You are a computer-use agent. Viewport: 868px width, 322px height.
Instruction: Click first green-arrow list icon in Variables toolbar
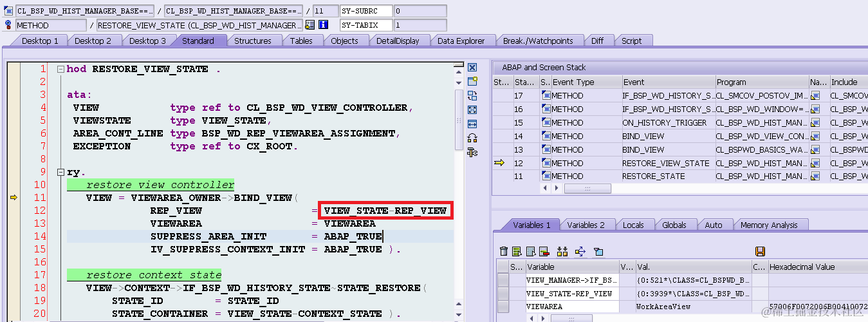[517, 251]
